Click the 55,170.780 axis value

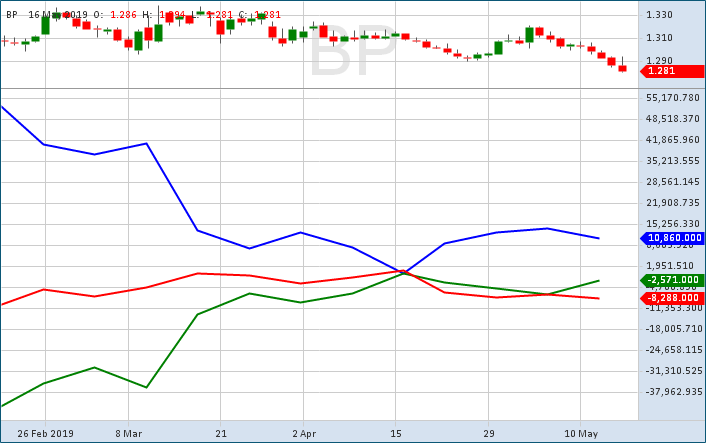click(x=673, y=98)
